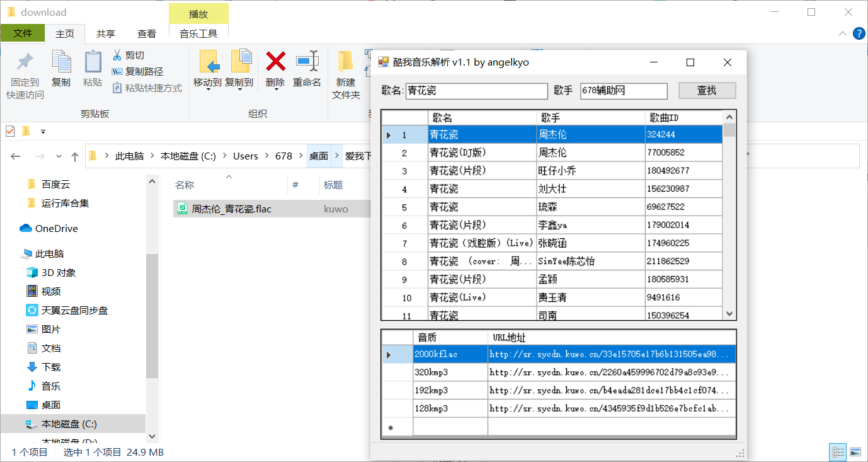Expand the 678 breadcrumb chevron
Screen dimensions: 868x462
point(300,156)
